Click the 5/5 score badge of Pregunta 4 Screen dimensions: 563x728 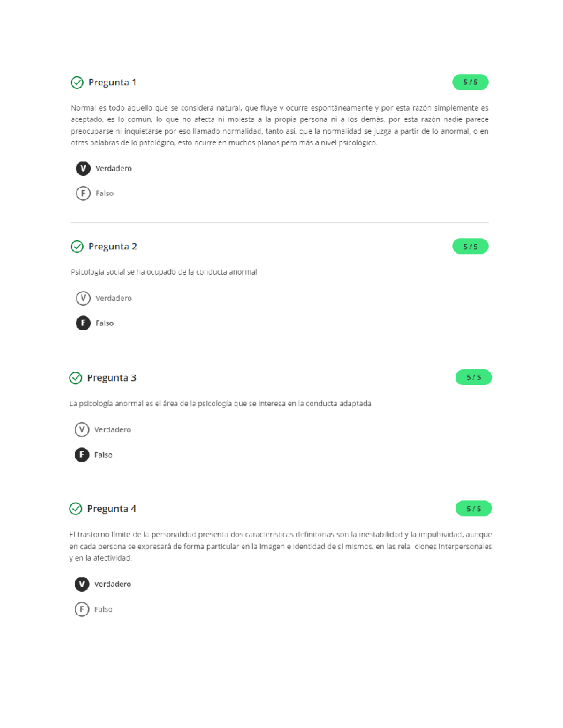[473, 509]
